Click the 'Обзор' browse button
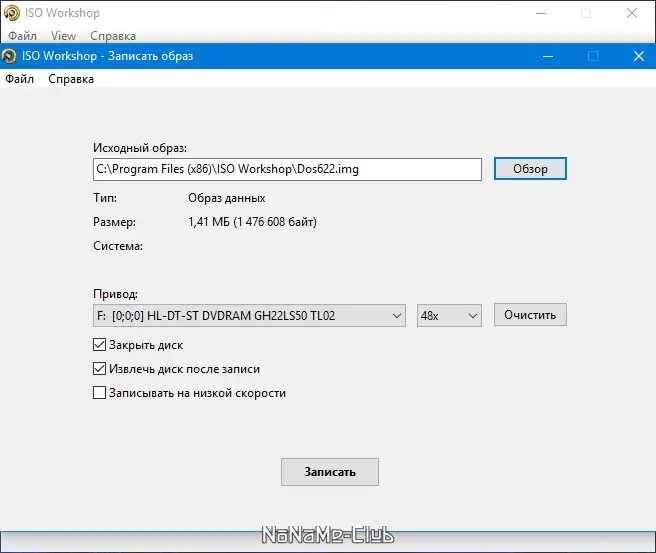This screenshot has width=656, height=553. point(530,169)
